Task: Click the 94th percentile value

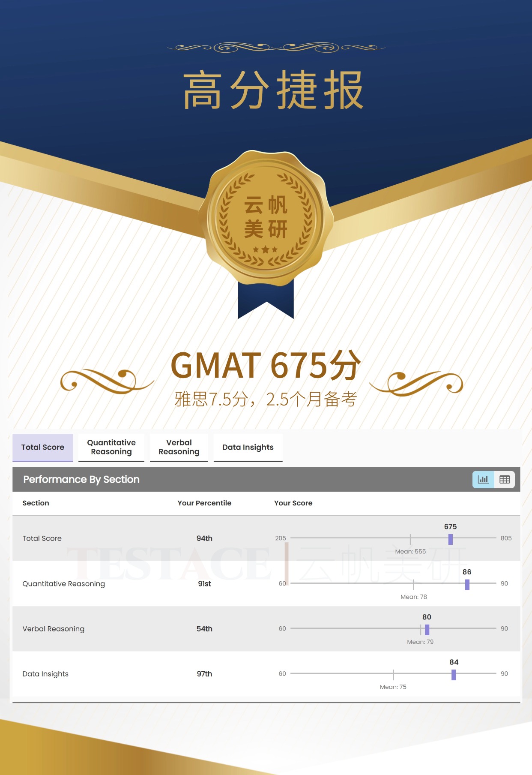Action: coord(204,538)
